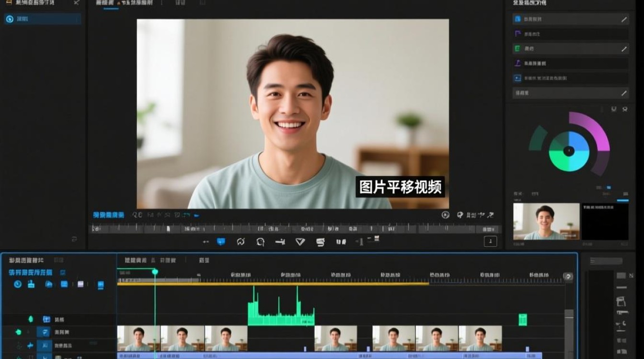Click the scrubber ruler under the preview
This screenshot has height=359, width=644.
pos(296,229)
